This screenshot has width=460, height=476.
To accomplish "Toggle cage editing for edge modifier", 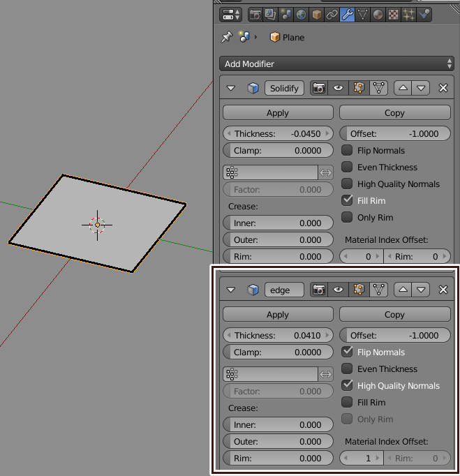I will [378, 290].
